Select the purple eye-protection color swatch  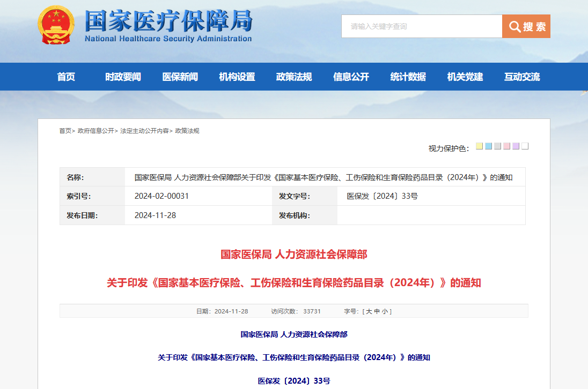[516, 146]
